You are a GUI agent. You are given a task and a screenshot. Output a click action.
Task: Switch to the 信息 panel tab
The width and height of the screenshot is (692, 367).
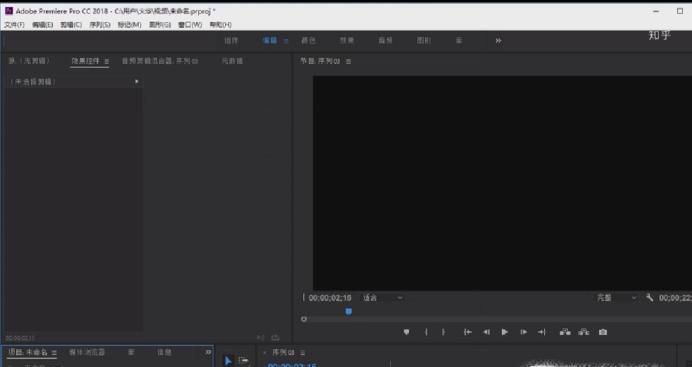click(x=164, y=352)
